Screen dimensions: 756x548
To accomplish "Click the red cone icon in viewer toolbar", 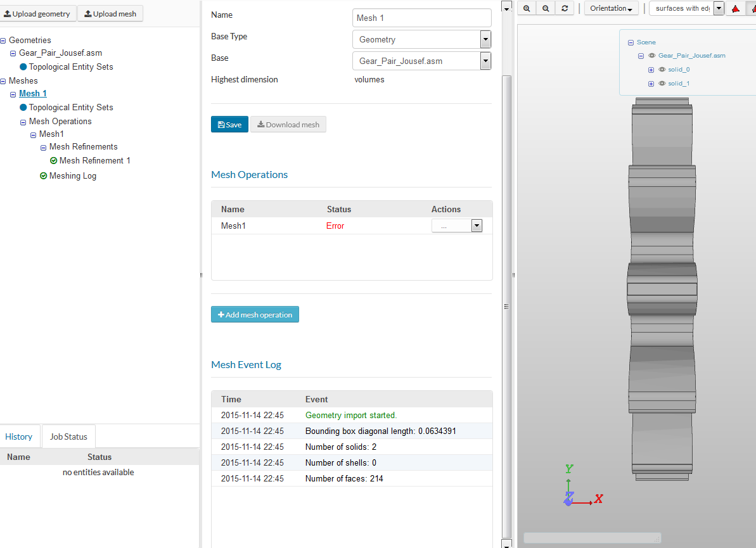I will click(x=735, y=8).
